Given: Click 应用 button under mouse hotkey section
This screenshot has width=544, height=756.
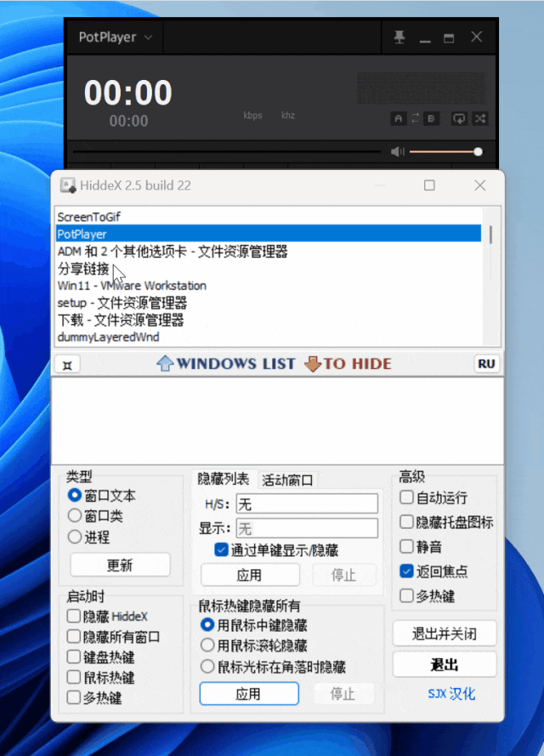Looking at the screenshot, I should click(249, 694).
